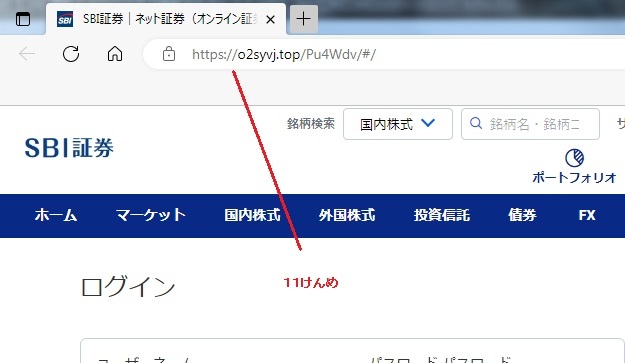Expand the 国内株式 search dropdown
625x363 pixels.
coord(398,124)
